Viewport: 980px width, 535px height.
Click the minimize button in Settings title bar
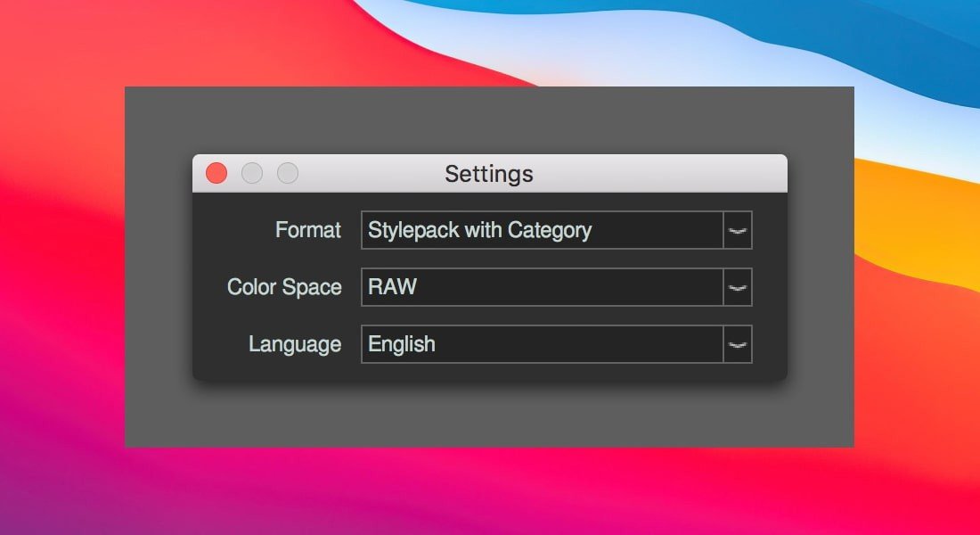[x=252, y=173]
